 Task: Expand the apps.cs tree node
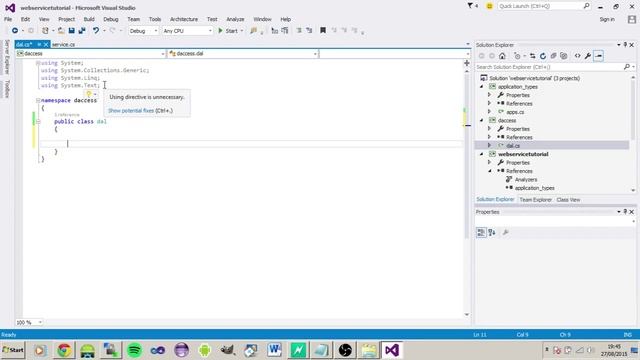tap(489, 111)
